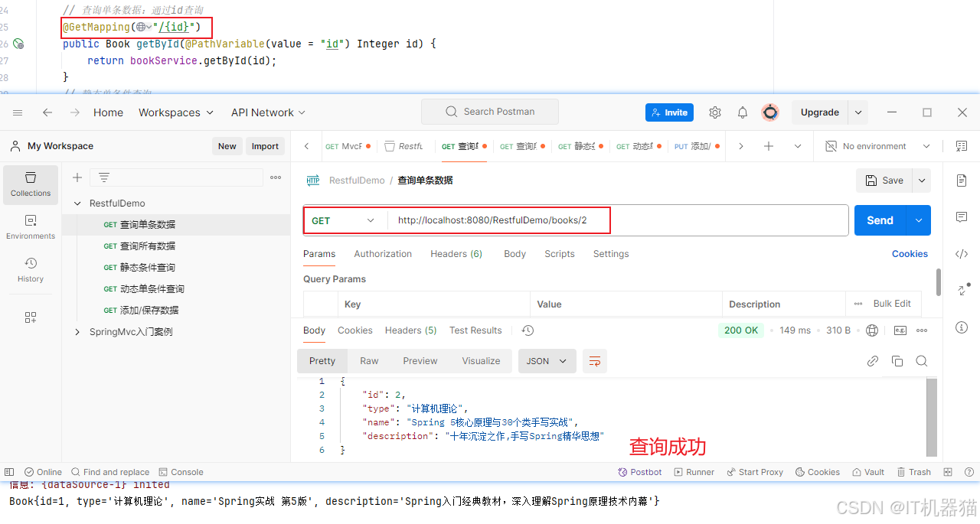
Task: Go forward with the right arrow
Action: (75, 112)
